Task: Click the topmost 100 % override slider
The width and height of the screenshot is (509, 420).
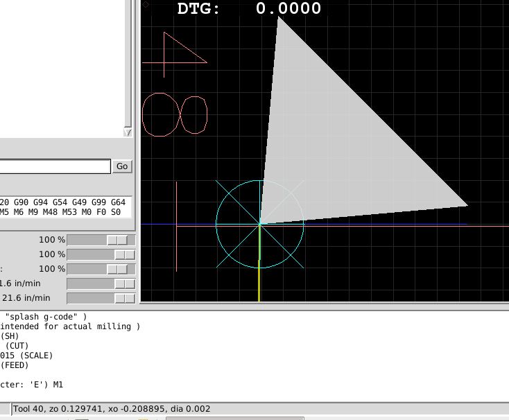Action: [x=101, y=240]
